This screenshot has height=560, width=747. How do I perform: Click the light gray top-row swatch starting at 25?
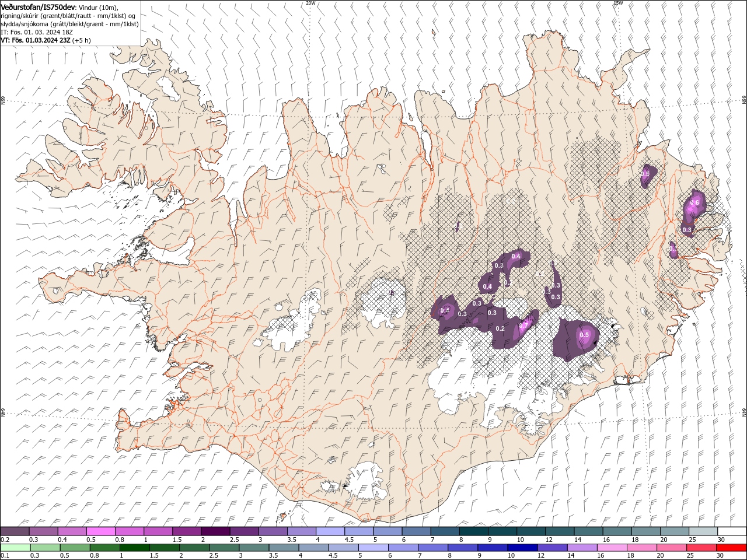pos(704,531)
